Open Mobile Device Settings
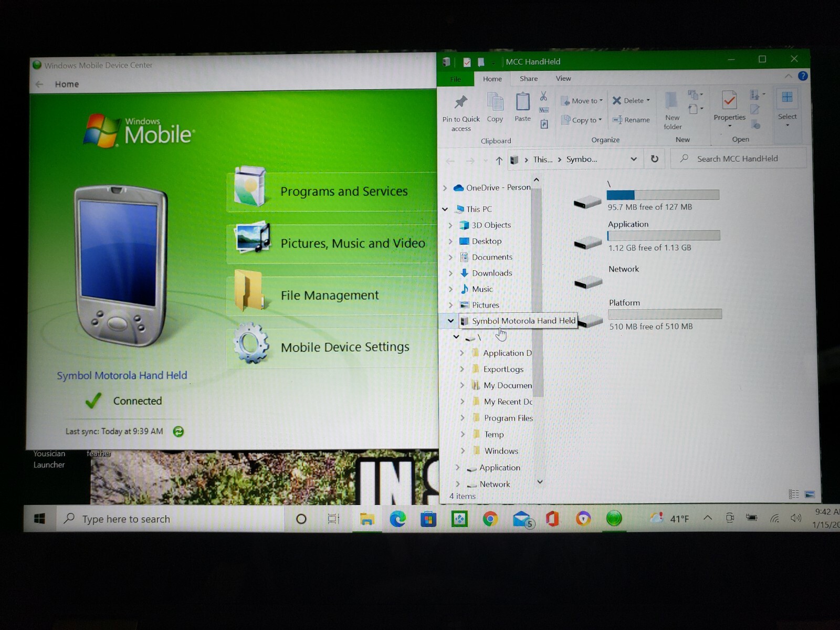This screenshot has width=840, height=630. click(332, 347)
